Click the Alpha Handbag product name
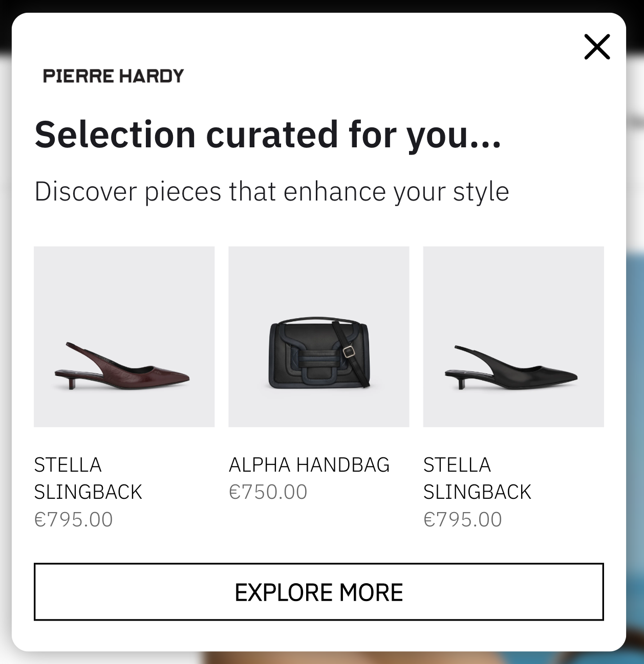Screen dimensions: 644x664 point(309,466)
